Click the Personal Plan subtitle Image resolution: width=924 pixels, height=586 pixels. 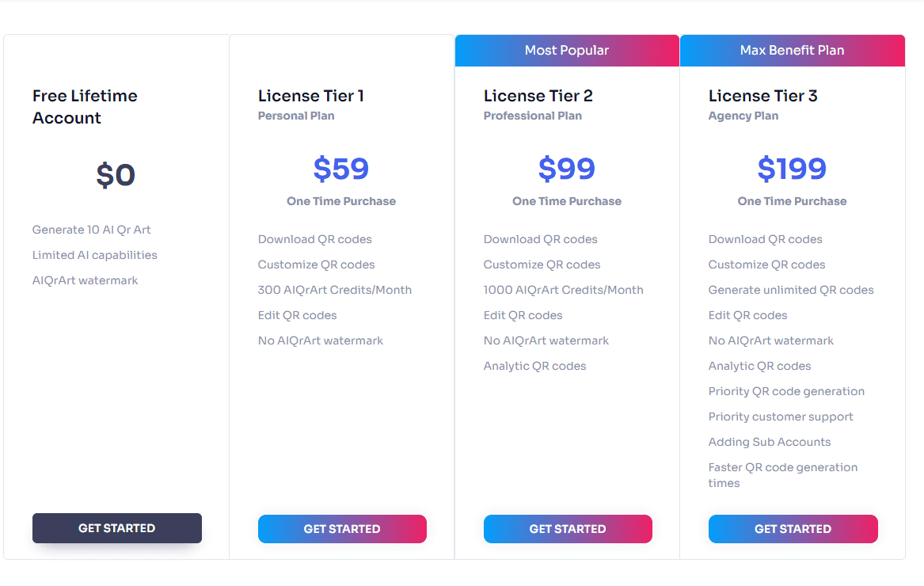[296, 115]
